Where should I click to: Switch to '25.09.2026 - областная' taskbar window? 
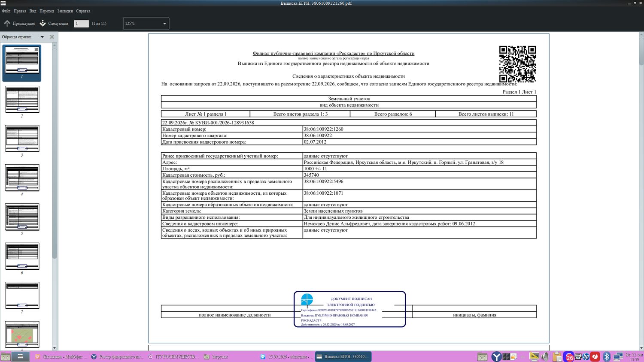[x=286, y=356]
